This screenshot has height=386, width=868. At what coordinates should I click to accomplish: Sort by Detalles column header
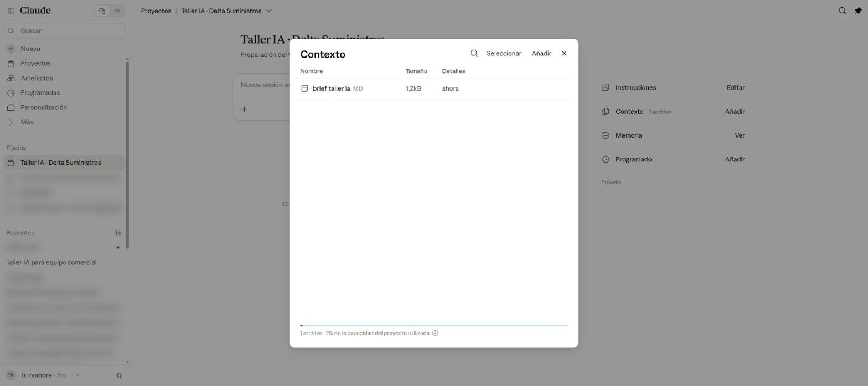pos(453,71)
